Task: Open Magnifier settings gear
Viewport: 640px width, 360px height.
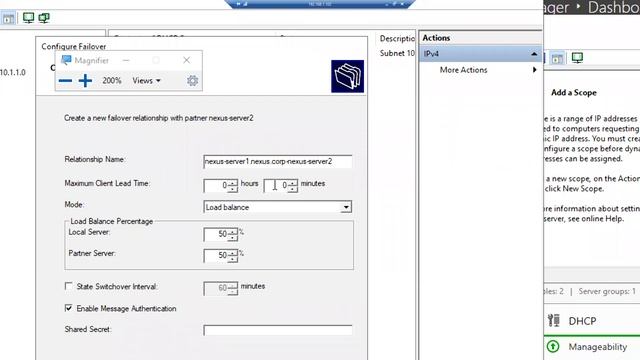Action: tap(192, 80)
